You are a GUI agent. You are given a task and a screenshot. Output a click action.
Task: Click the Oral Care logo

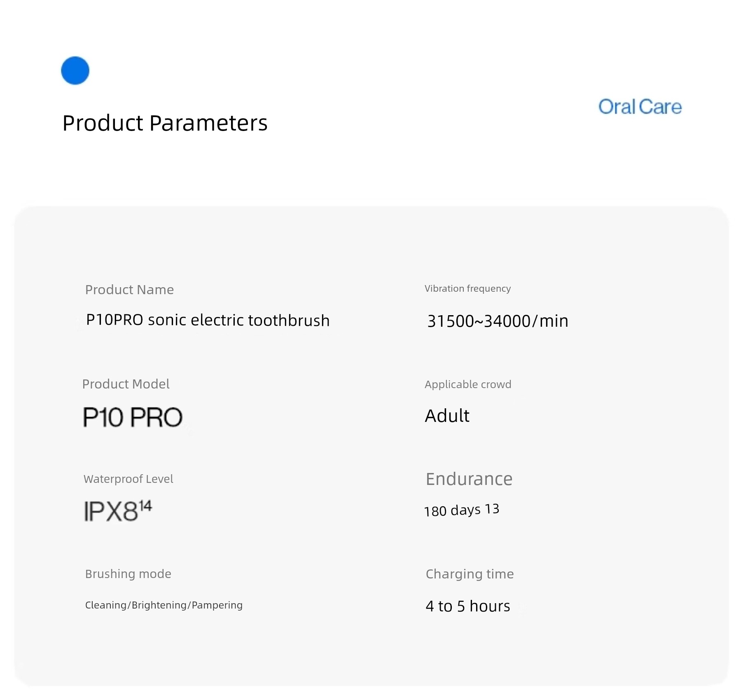[x=640, y=107]
